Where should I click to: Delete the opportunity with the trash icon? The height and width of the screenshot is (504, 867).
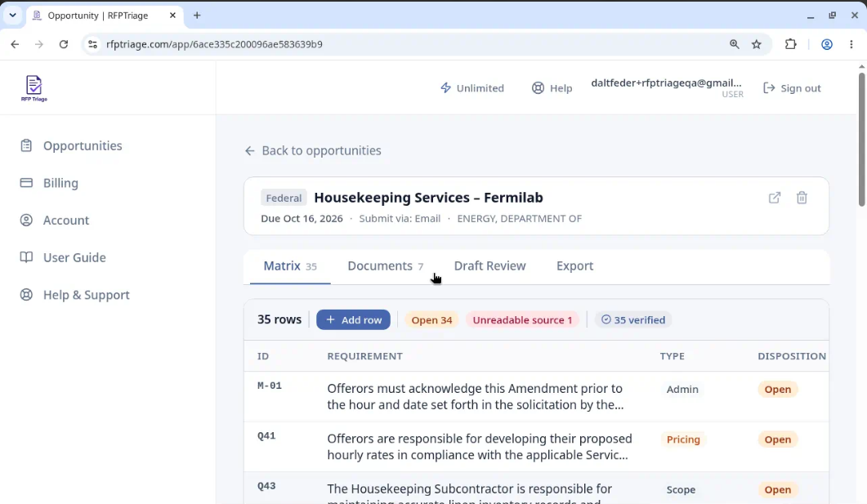pyautogui.click(x=802, y=198)
